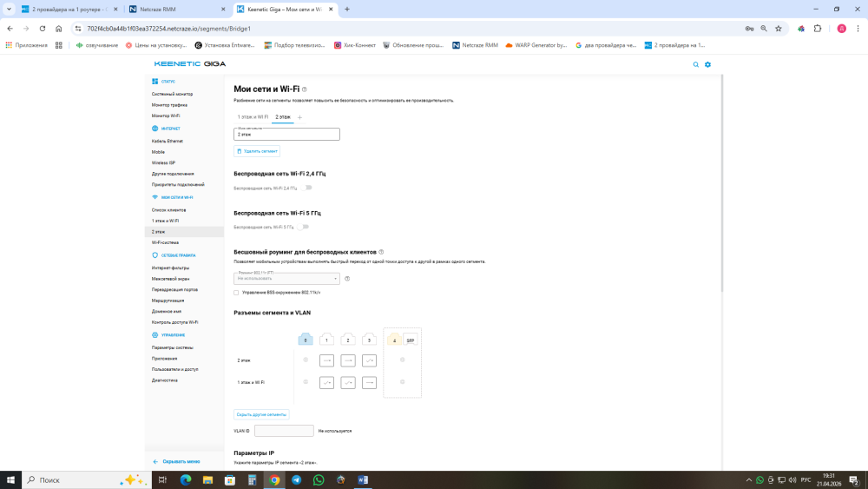Click the Keenetic search magnifier icon
The height and width of the screenshot is (489, 868).
point(695,64)
